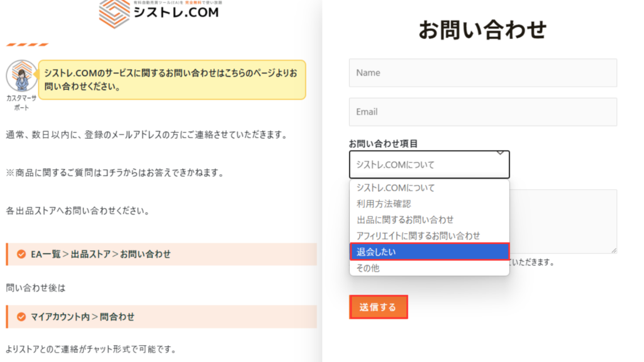Select 出品に関するお問い合わせ option
The width and height of the screenshot is (644, 362).
(429, 219)
